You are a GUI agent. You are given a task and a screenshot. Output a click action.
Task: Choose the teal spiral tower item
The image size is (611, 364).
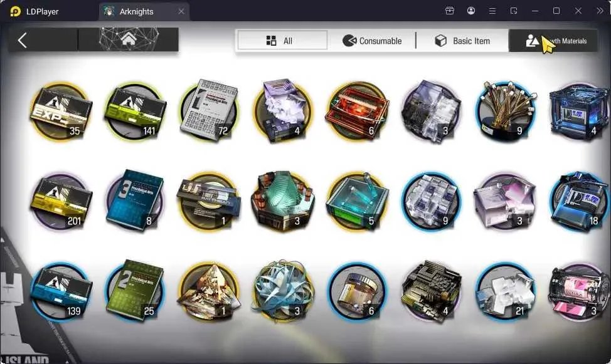point(283,201)
